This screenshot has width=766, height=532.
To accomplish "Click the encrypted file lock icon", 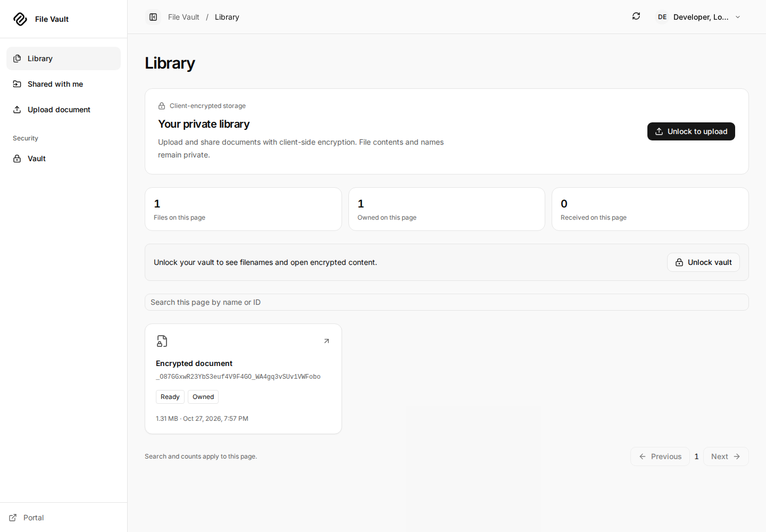I will pyautogui.click(x=162, y=341).
